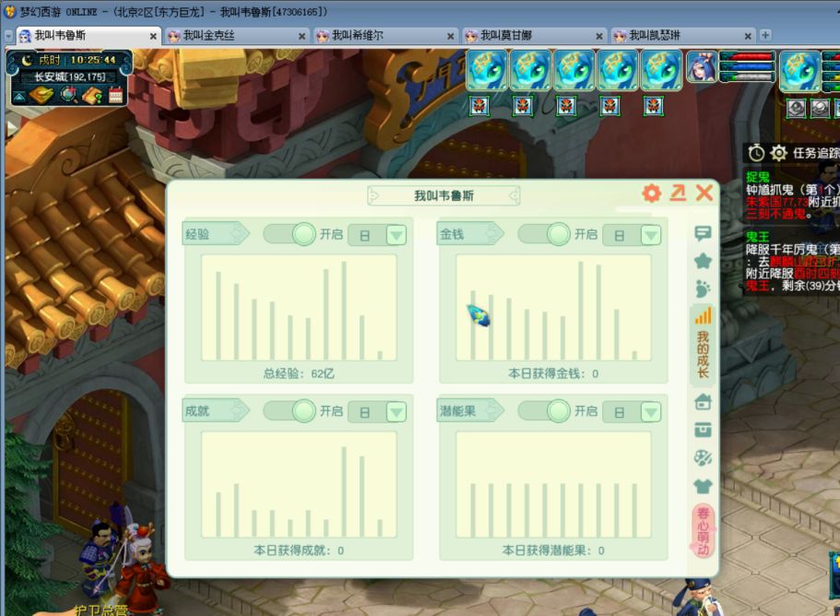The width and height of the screenshot is (840, 616).
Task: Toggle the 成就 开启 switch
Action: (x=290, y=411)
